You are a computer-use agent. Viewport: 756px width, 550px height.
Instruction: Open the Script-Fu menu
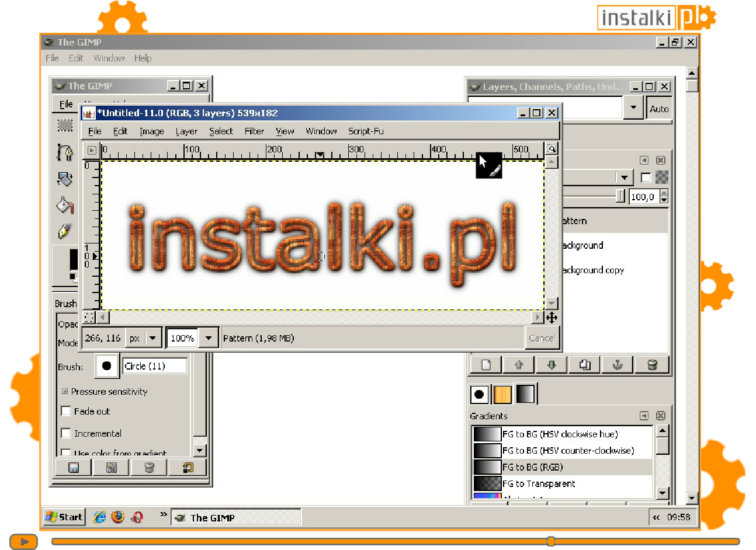tap(366, 131)
